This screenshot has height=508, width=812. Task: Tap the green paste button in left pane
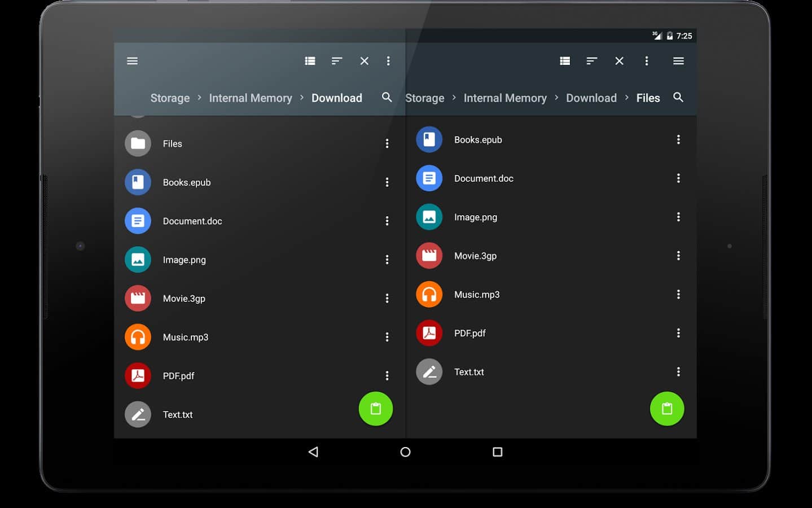[376, 409]
